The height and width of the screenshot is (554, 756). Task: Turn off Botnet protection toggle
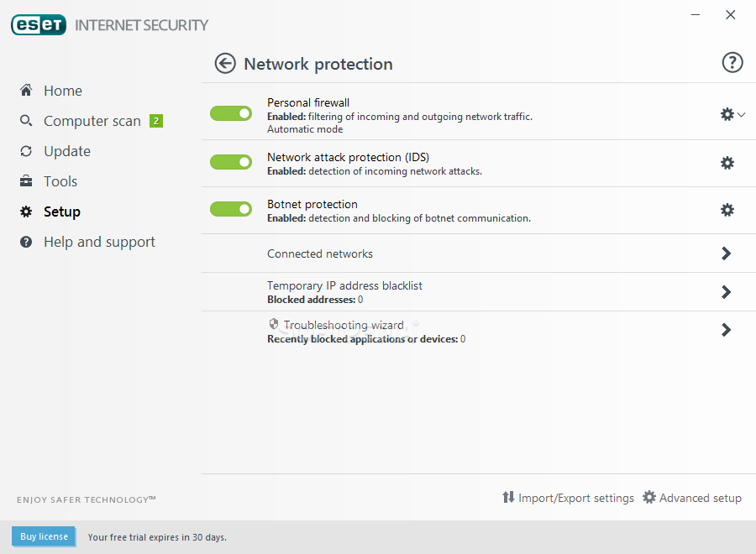point(231,209)
